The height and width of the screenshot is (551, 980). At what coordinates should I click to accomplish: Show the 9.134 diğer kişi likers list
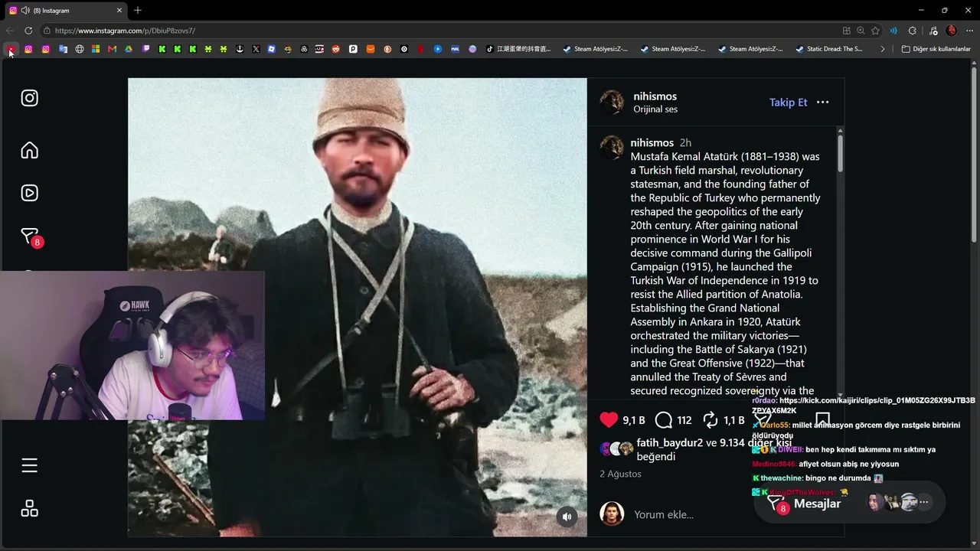tap(755, 443)
